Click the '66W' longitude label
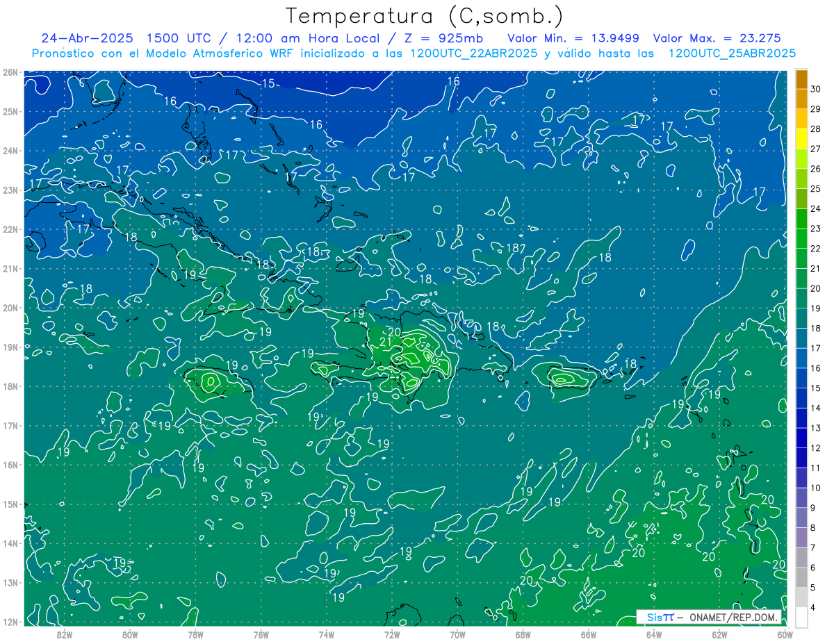 pos(589,634)
